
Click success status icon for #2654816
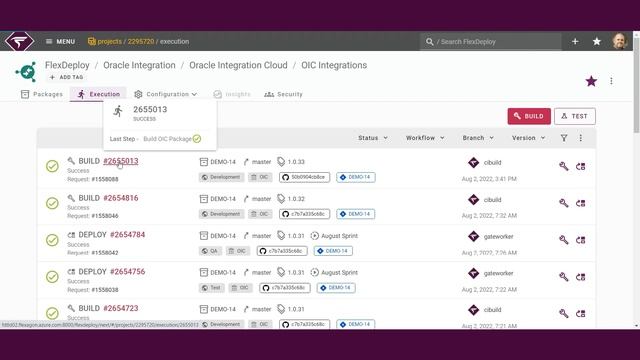[52, 203]
